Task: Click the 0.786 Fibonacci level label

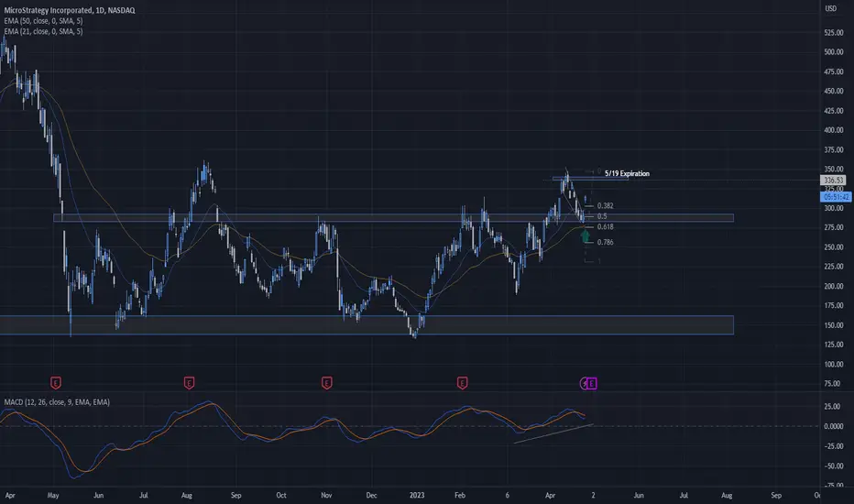Action: click(x=605, y=242)
